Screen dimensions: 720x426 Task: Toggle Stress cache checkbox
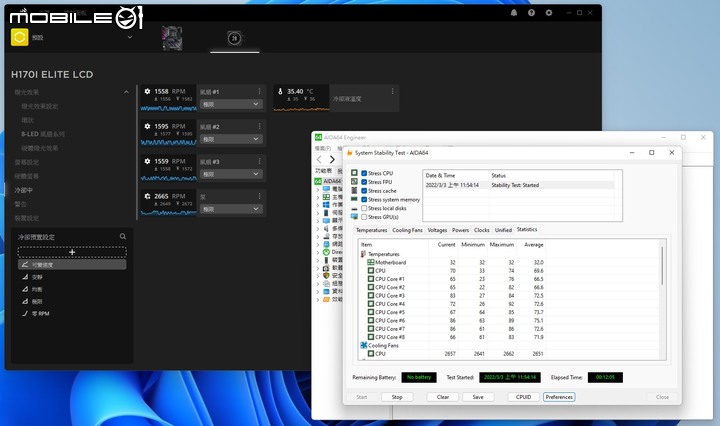[x=364, y=191]
